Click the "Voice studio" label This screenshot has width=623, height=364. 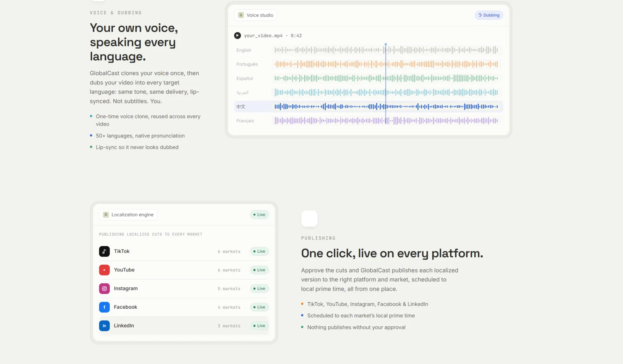pos(260,15)
